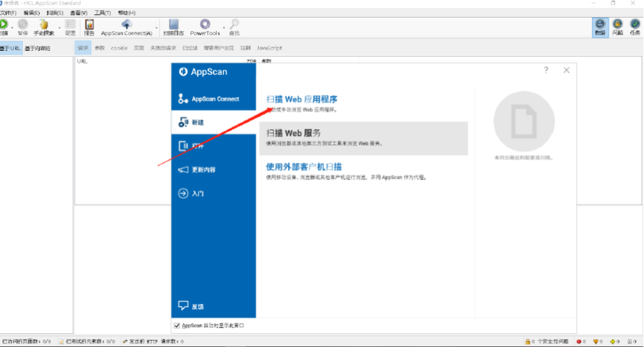Select the Comments (注释) tab
Screen dimensions: 644x347
coord(245,48)
